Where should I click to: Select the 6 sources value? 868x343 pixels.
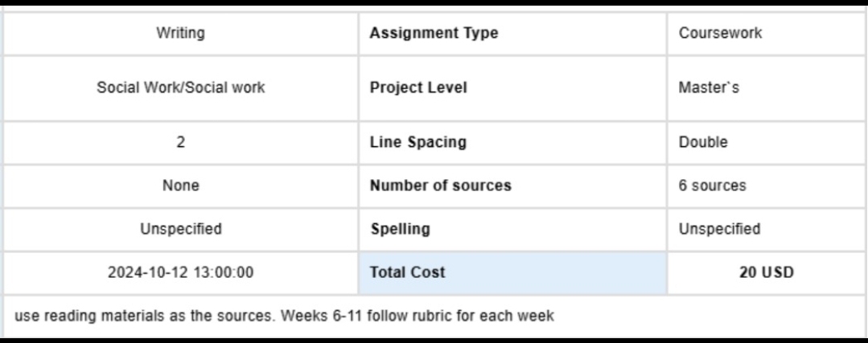(712, 186)
